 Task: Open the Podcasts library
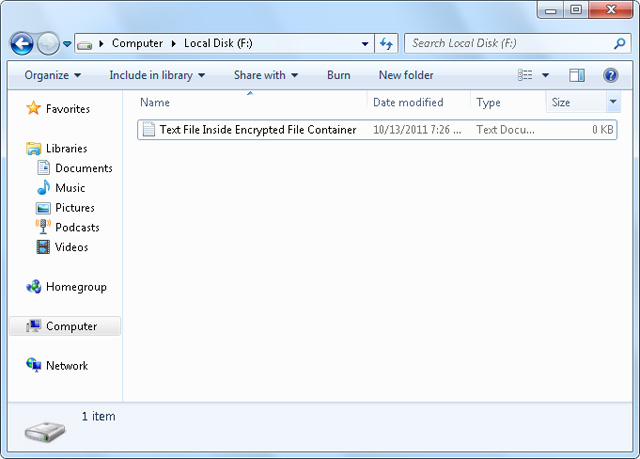(77, 227)
